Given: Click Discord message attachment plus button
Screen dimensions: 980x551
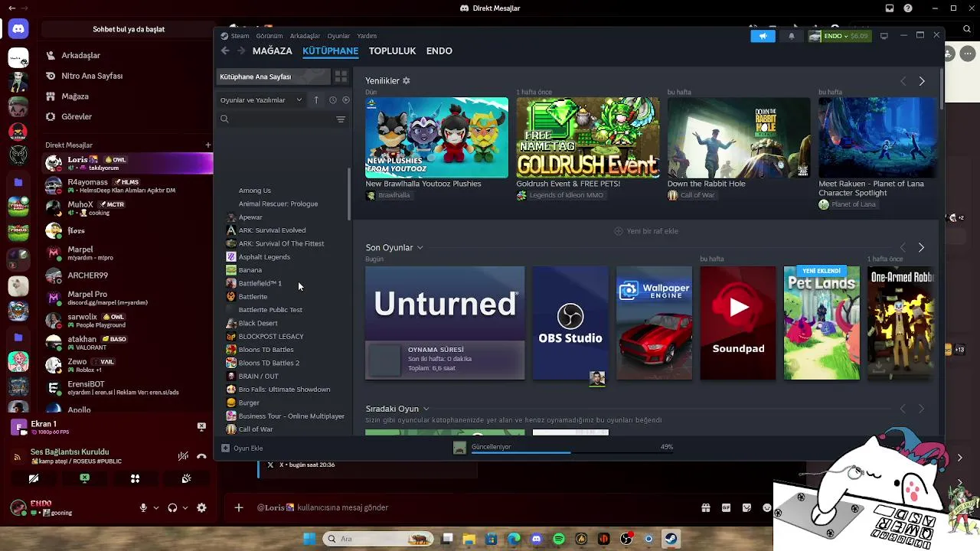Looking at the screenshot, I should [239, 507].
